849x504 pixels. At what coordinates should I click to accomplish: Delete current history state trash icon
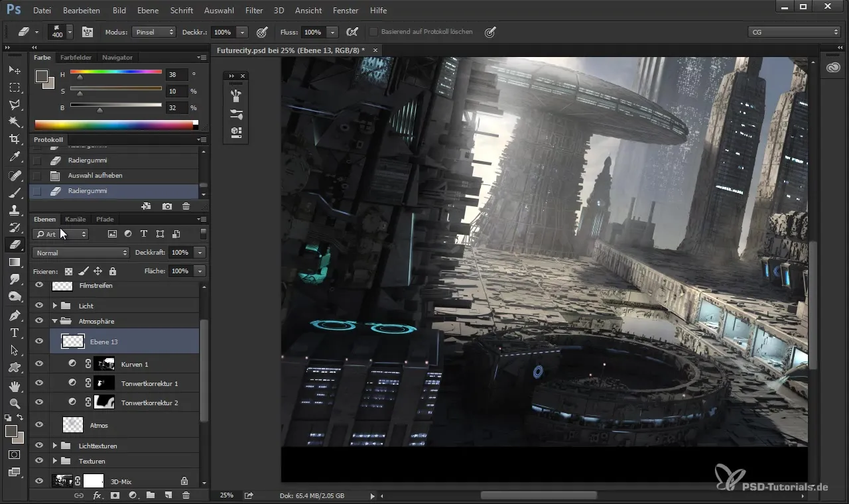[186, 207]
